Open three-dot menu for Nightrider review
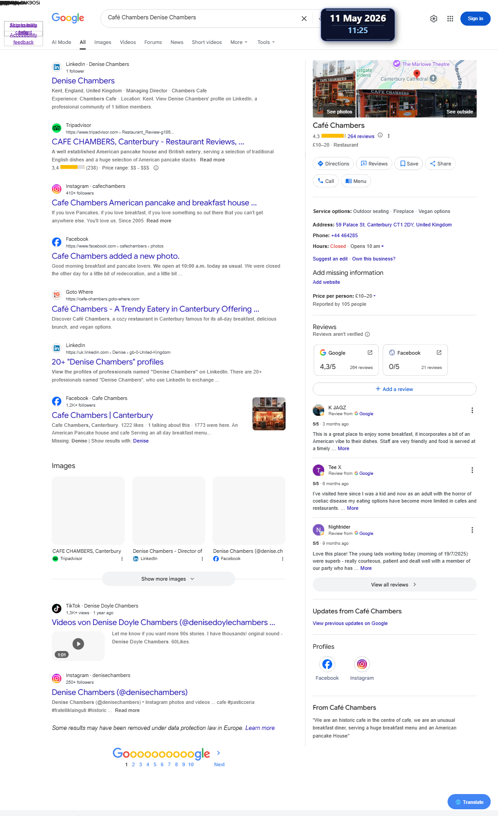504x816 pixels. (472, 530)
